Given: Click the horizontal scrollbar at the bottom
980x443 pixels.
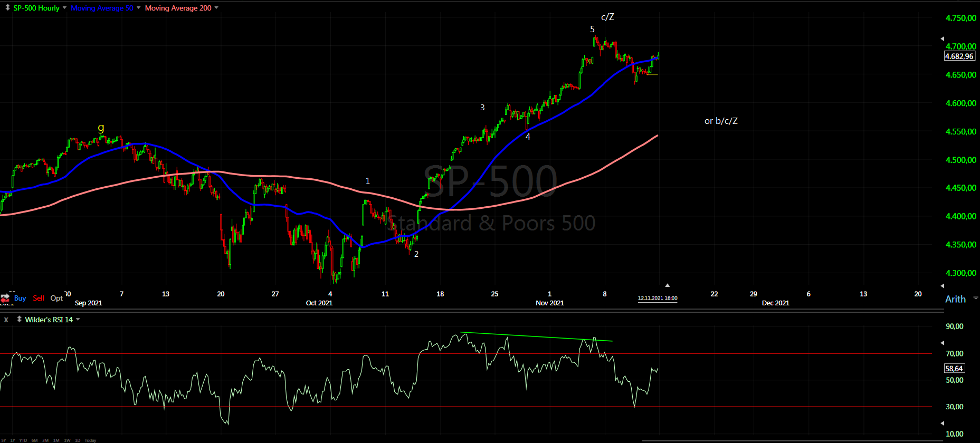Looking at the screenshot, I should point(792,440).
